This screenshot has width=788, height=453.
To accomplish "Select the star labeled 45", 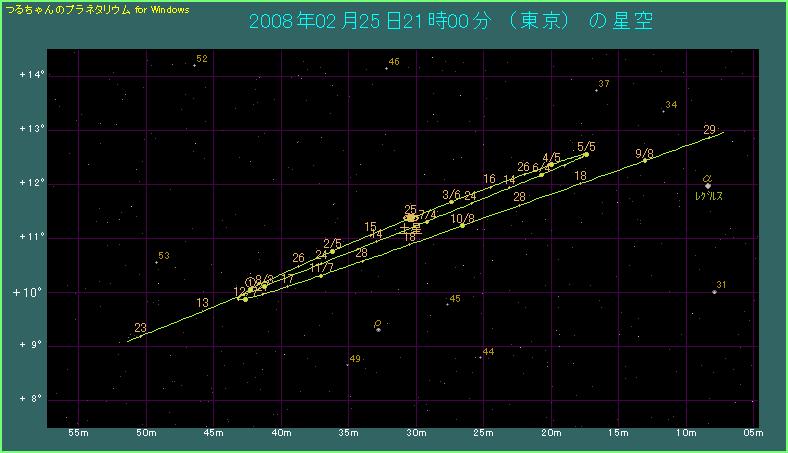I will pyautogui.click(x=447, y=304).
